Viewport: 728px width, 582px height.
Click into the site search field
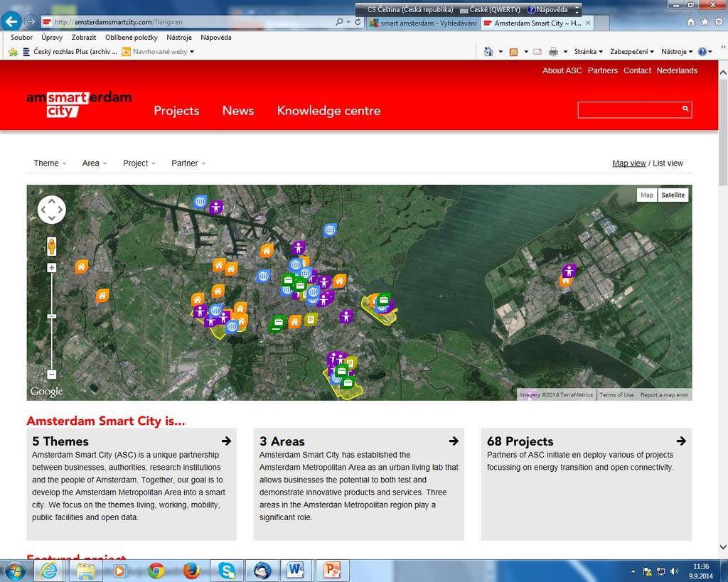[x=628, y=110]
